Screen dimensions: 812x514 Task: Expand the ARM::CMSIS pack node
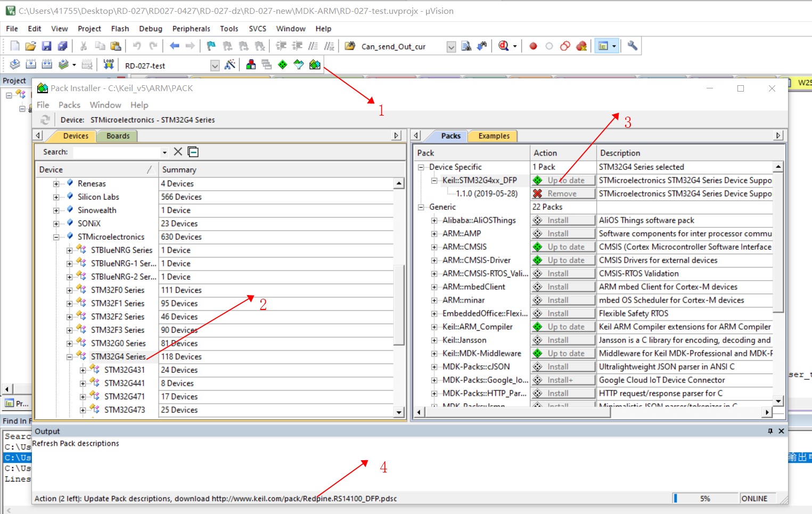point(434,247)
